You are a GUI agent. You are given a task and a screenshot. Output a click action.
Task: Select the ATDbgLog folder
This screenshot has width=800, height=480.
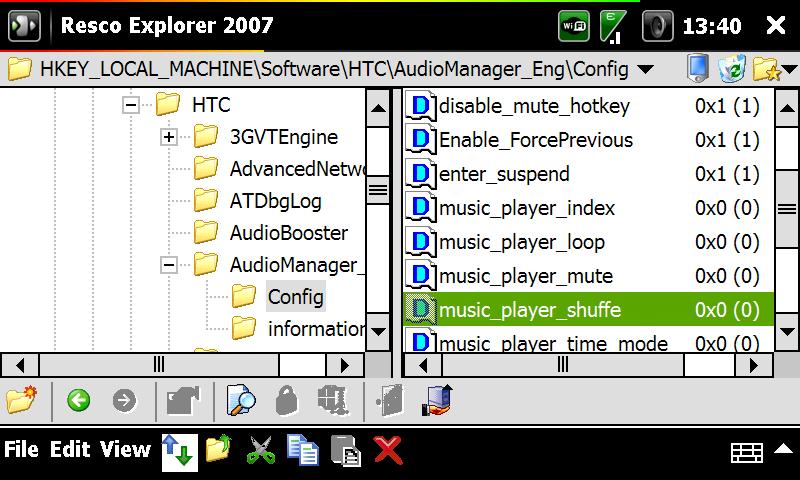point(276,201)
